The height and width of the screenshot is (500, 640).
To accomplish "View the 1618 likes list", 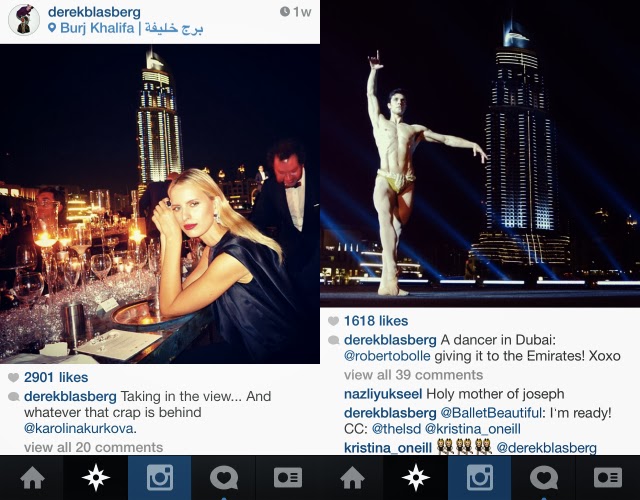I will 376,321.
